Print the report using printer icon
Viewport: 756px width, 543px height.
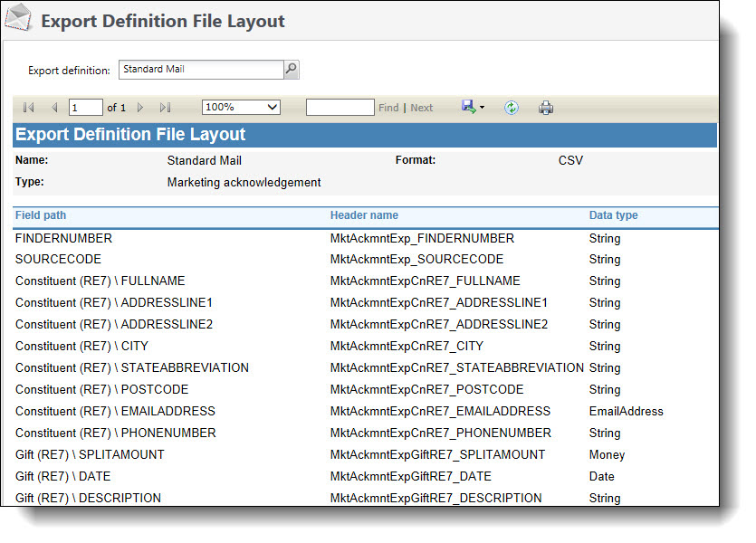click(546, 108)
